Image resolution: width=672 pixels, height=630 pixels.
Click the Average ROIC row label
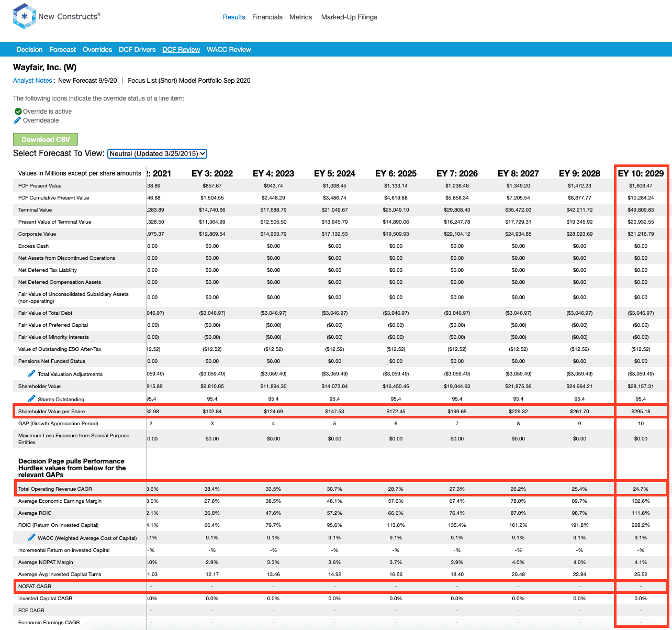point(35,513)
